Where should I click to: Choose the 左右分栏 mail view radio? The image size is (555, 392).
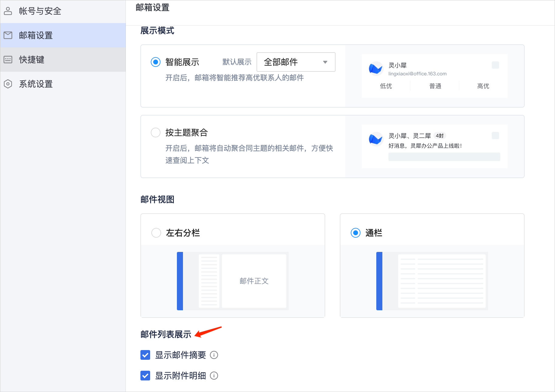(156, 233)
